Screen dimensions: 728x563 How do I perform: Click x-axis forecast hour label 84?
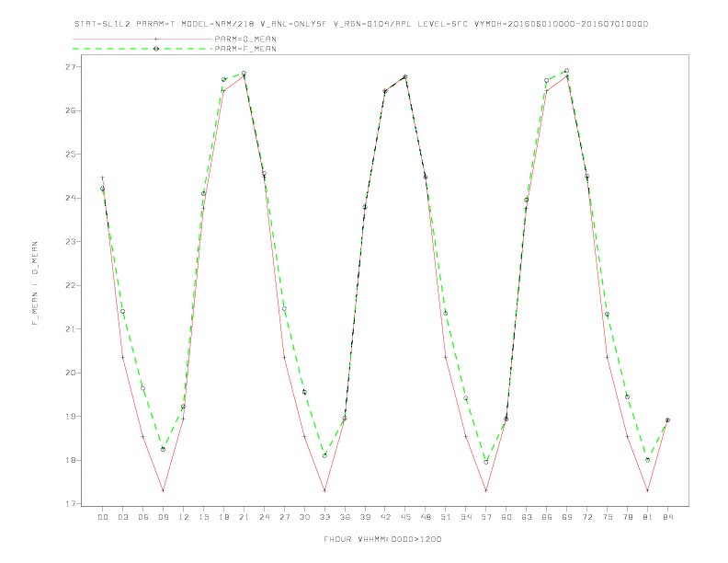click(667, 517)
